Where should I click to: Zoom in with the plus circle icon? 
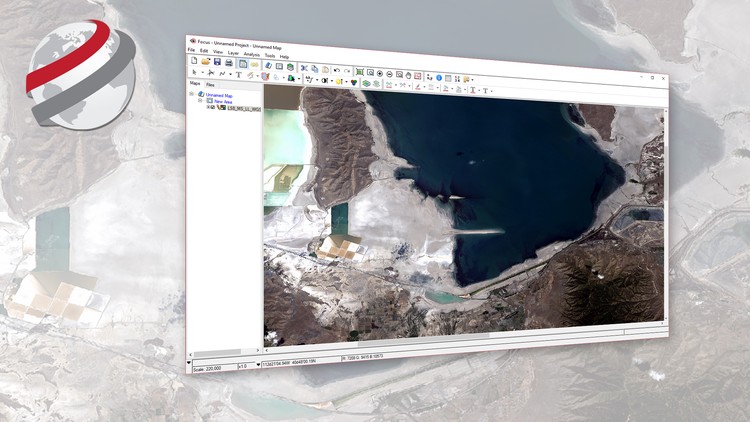380,73
